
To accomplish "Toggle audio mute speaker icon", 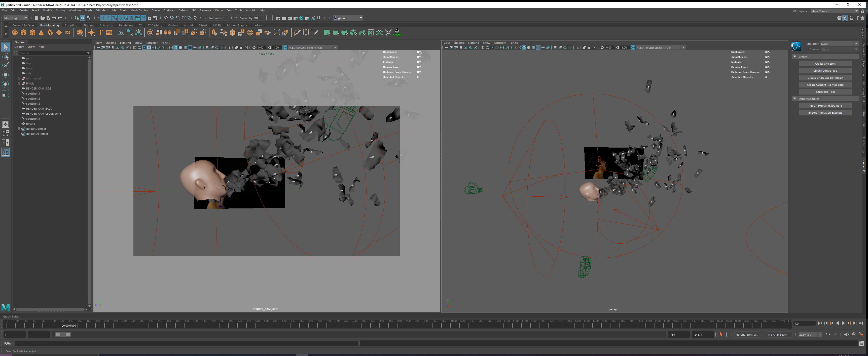I will [x=846, y=334].
